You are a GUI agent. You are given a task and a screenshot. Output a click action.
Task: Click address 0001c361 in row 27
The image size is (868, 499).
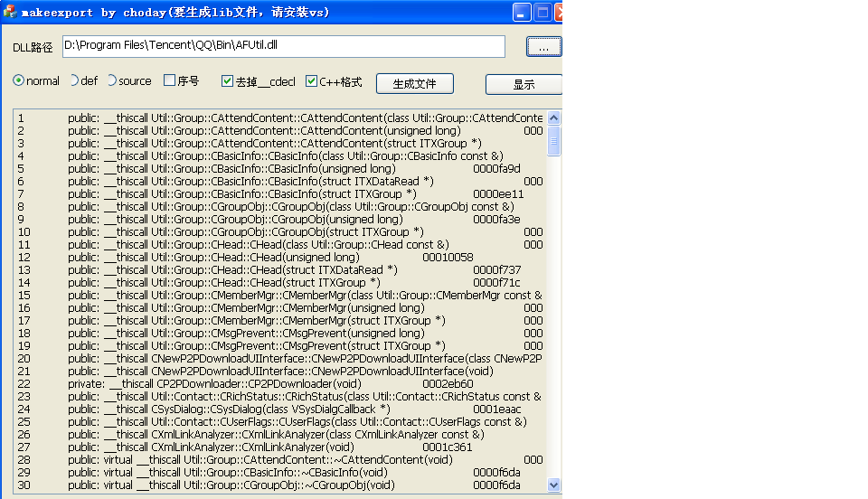click(448, 447)
